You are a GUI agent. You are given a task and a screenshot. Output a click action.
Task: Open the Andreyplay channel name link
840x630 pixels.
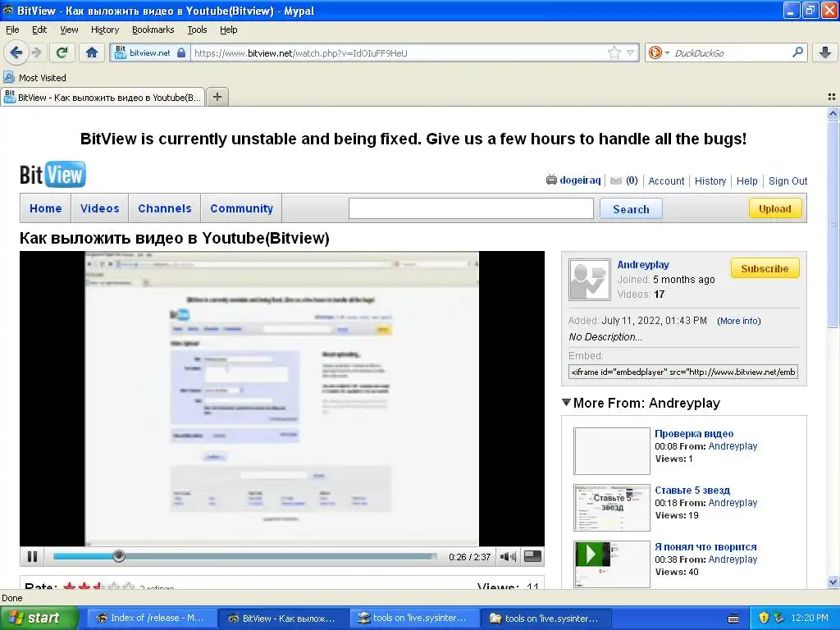point(643,265)
